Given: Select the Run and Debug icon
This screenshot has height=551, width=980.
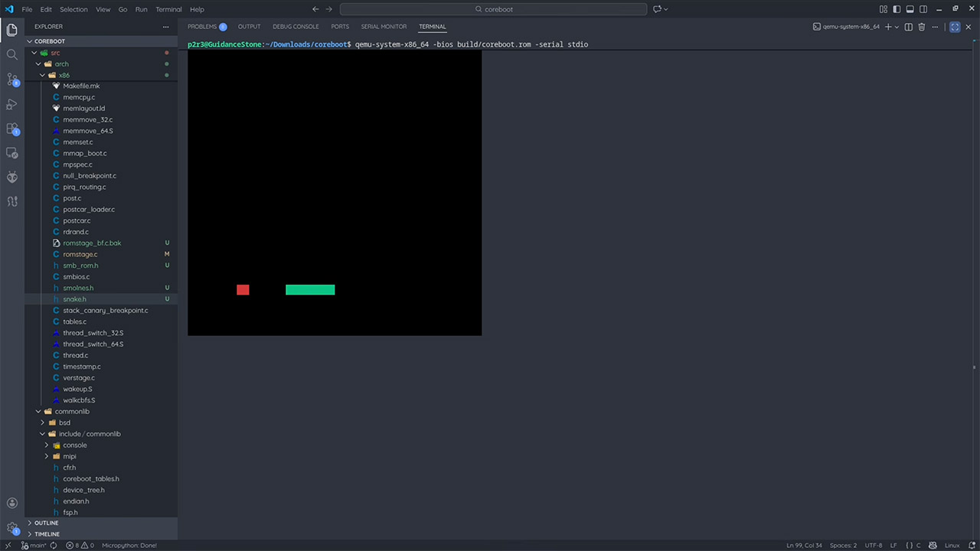Looking at the screenshot, I should (11, 104).
